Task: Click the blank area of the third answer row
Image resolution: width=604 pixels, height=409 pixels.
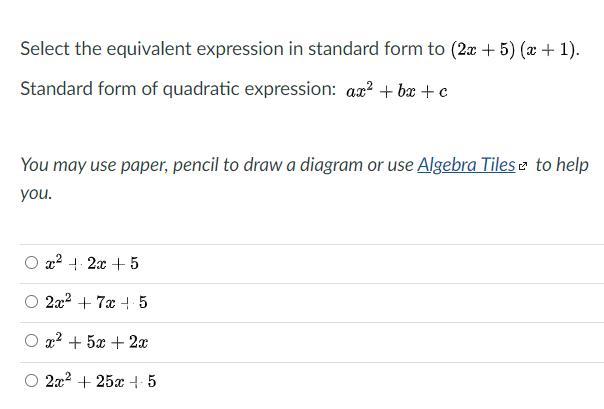Action: [x=374, y=342]
